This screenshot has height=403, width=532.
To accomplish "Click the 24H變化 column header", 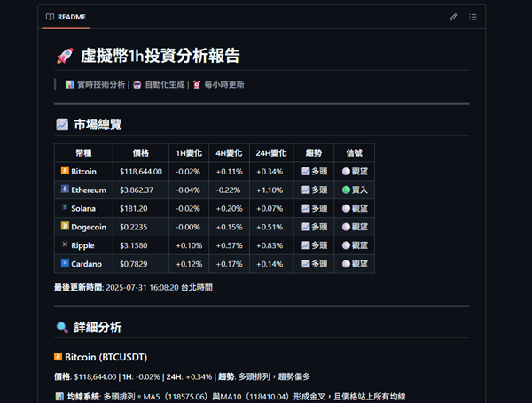I will click(271, 153).
